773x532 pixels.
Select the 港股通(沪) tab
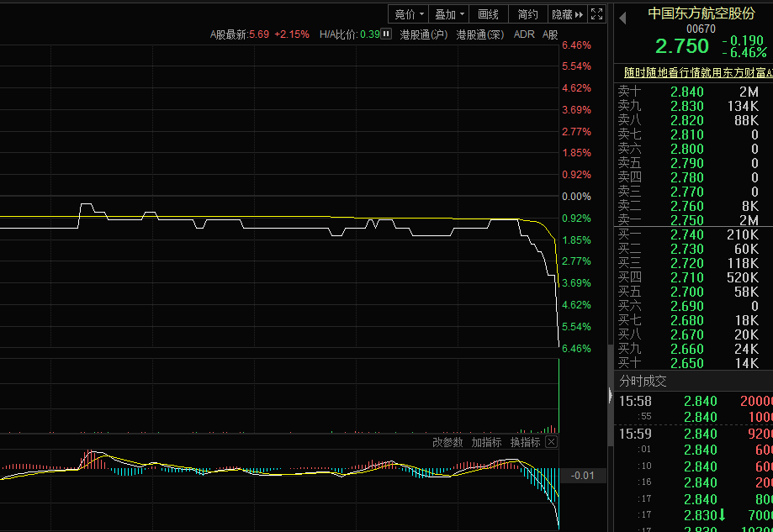tap(424, 34)
